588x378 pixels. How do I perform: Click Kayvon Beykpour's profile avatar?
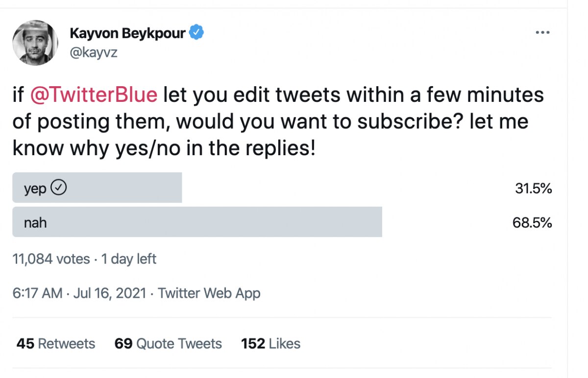click(x=35, y=43)
